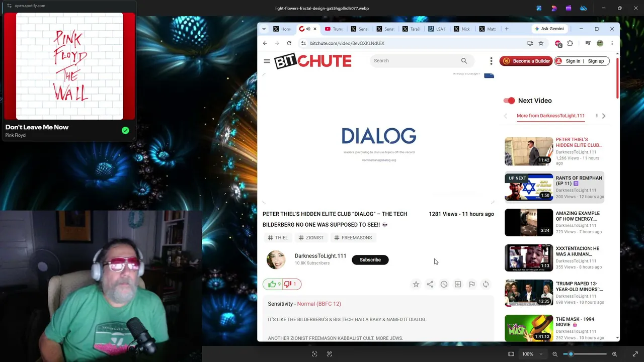Select More from DarknessToLight.111 tab
The height and width of the screenshot is (362, 644).
[x=550, y=116]
